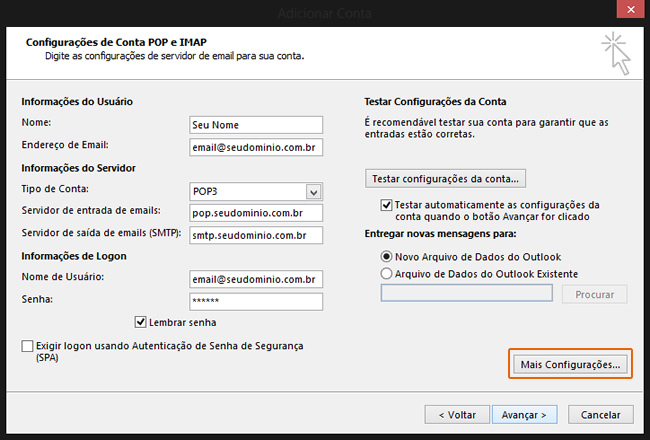Click the Avançar button
Screen dimensions: 650x440
point(523,413)
